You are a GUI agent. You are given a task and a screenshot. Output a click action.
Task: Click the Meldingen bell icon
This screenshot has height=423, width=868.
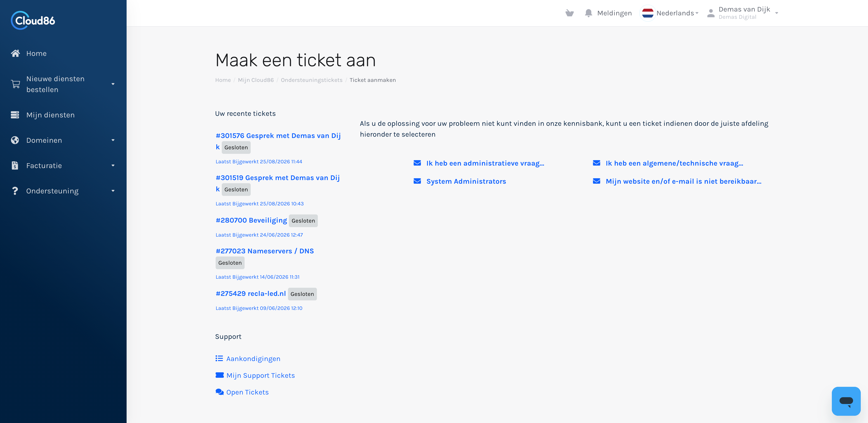click(x=588, y=13)
